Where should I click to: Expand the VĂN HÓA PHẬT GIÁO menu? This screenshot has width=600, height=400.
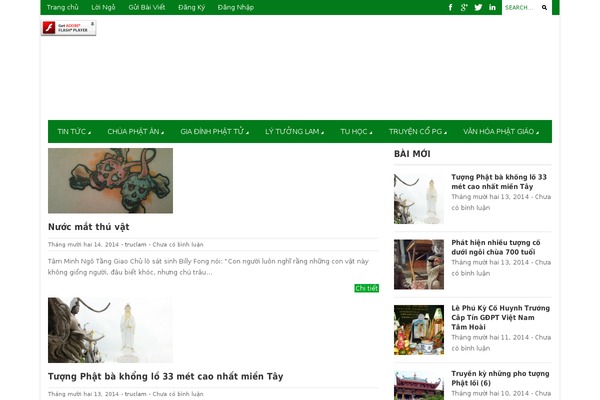(x=501, y=131)
